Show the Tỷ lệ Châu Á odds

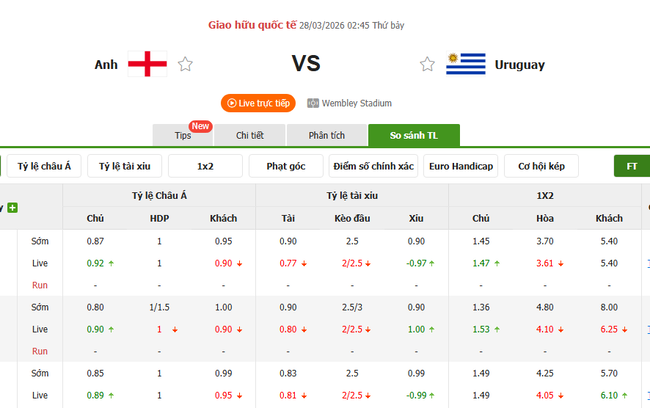click(45, 166)
